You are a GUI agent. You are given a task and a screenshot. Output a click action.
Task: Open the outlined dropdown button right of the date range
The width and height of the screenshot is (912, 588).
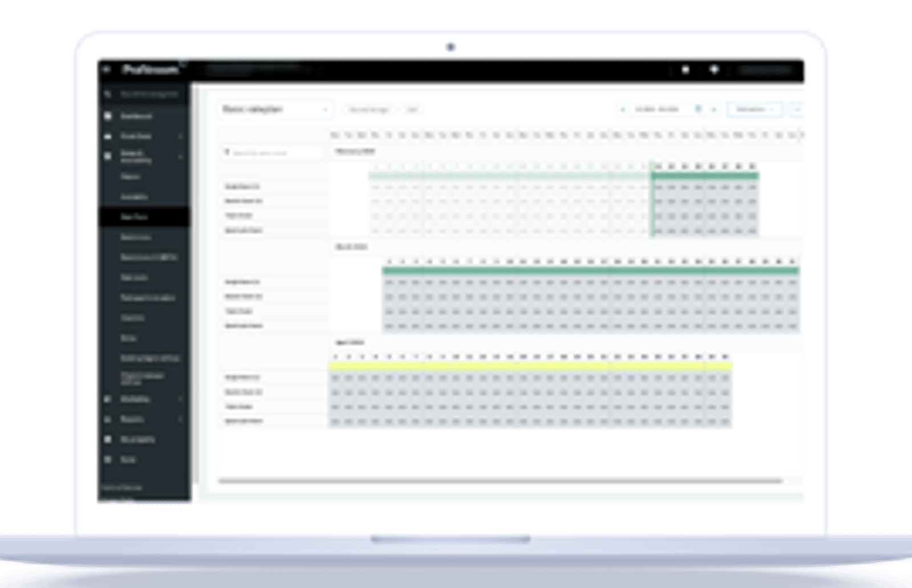pyautogui.click(x=755, y=109)
